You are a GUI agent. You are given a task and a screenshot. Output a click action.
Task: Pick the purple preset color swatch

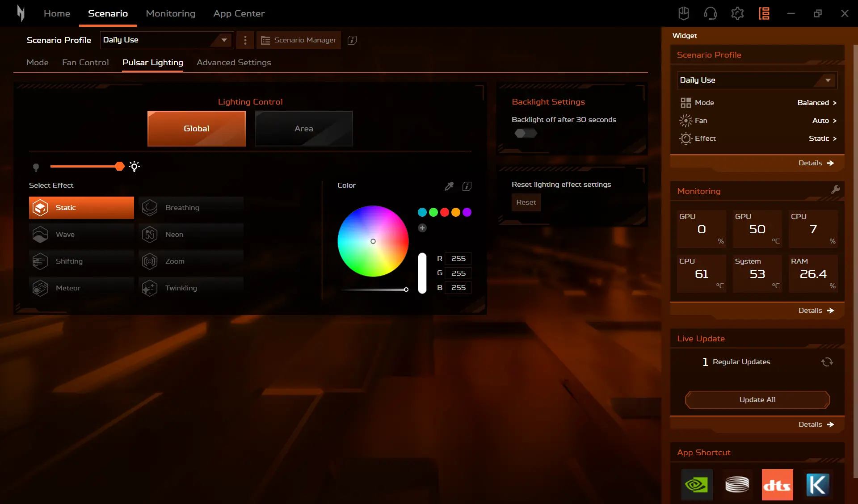(x=467, y=212)
